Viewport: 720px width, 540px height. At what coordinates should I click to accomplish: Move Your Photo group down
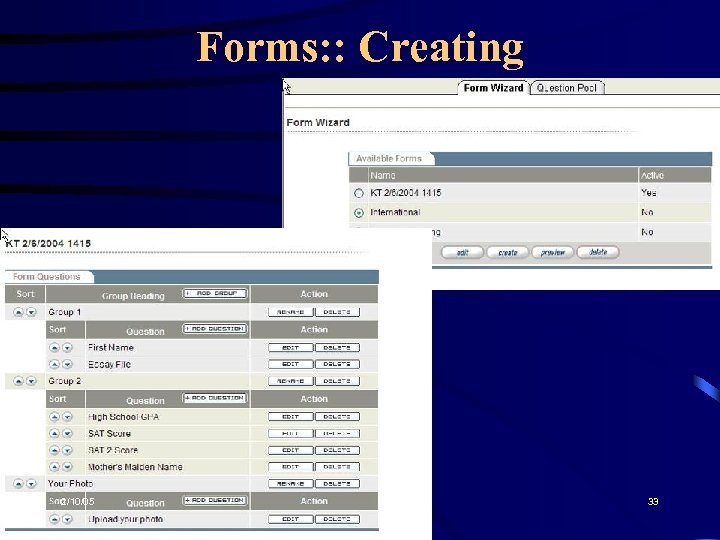[31, 484]
